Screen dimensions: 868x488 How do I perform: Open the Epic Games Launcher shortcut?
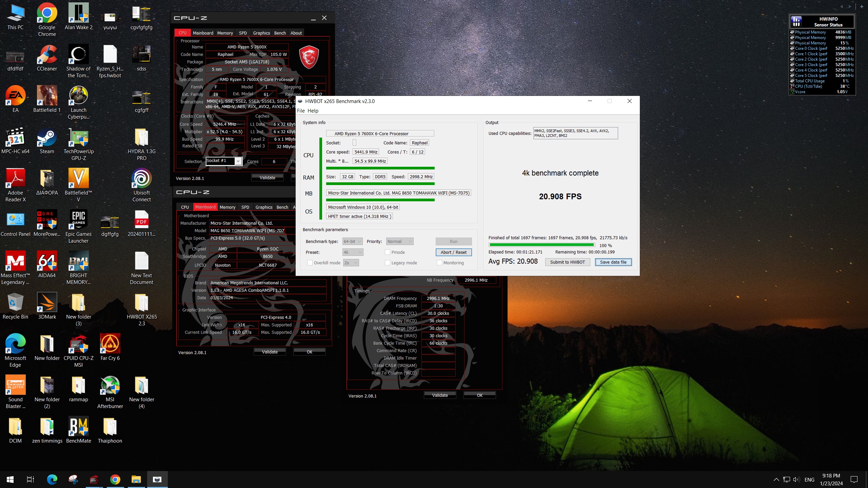coord(78,226)
